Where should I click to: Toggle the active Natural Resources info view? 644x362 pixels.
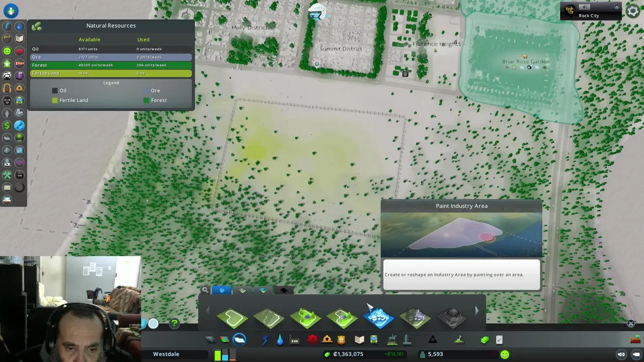[19, 125]
